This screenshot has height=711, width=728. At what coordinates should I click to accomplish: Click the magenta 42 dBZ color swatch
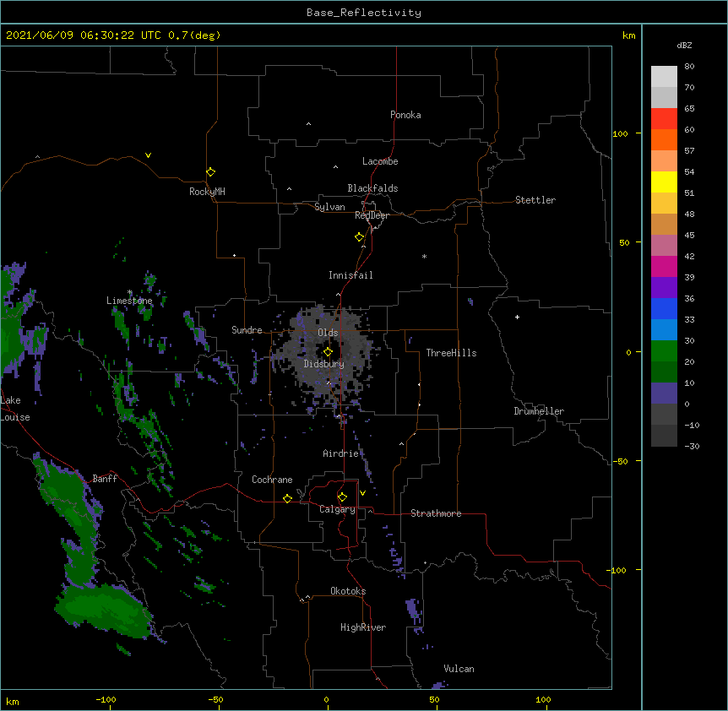[x=664, y=266]
